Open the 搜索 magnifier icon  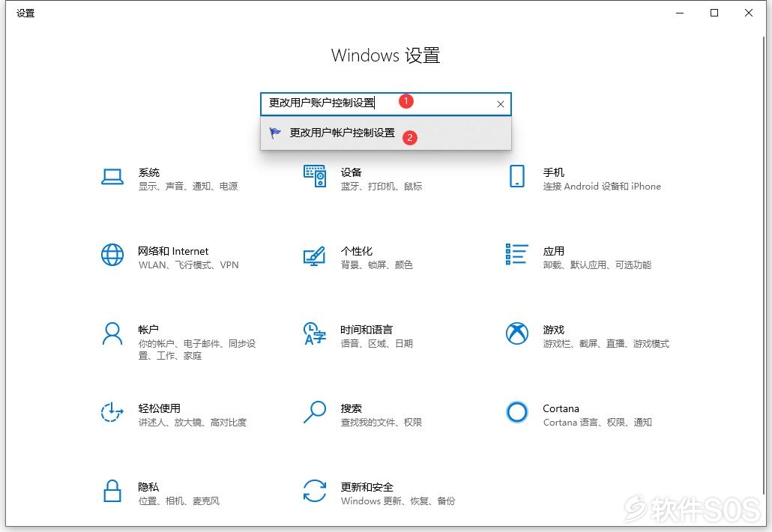315,412
